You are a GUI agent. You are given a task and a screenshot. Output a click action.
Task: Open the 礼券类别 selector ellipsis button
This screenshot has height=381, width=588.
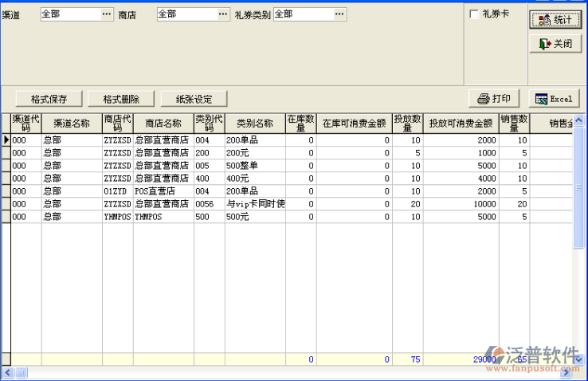click(340, 14)
